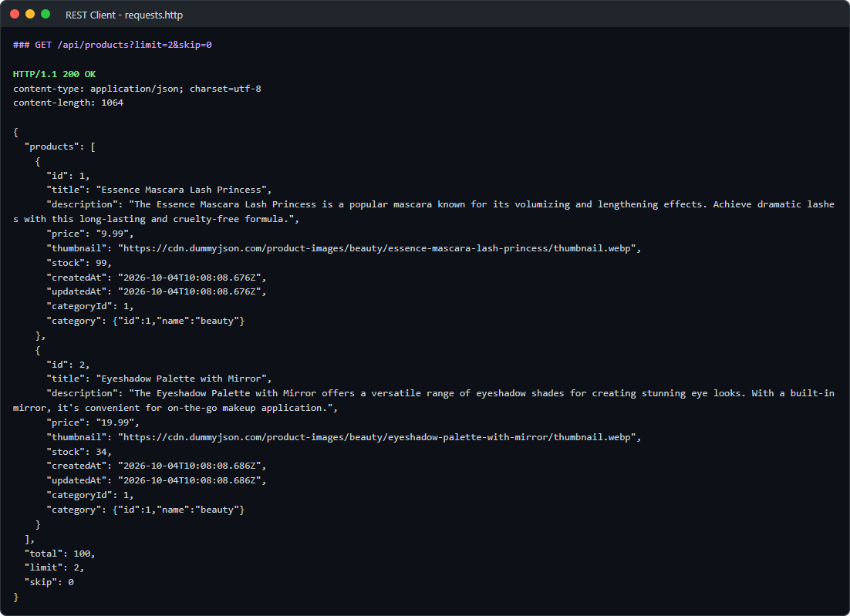Click the '"id": 2,' line
The width and height of the screenshot is (850, 616).
(68, 365)
